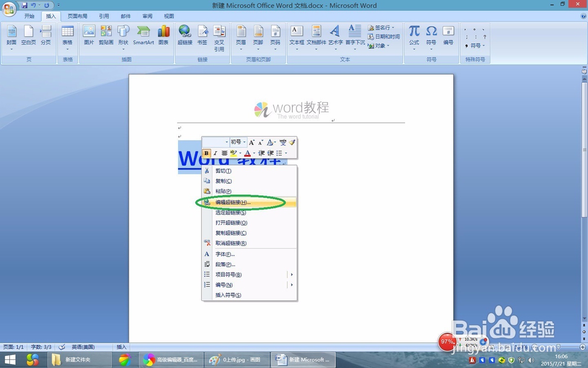The width and height of the screenshot is (588, 368).
Task: Grow font size in the mini toolbar
Action: [252, 142]
